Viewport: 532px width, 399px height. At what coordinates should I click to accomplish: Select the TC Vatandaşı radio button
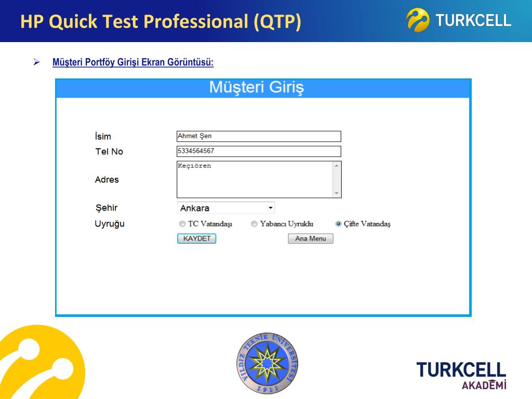click(x=182, y=224)
